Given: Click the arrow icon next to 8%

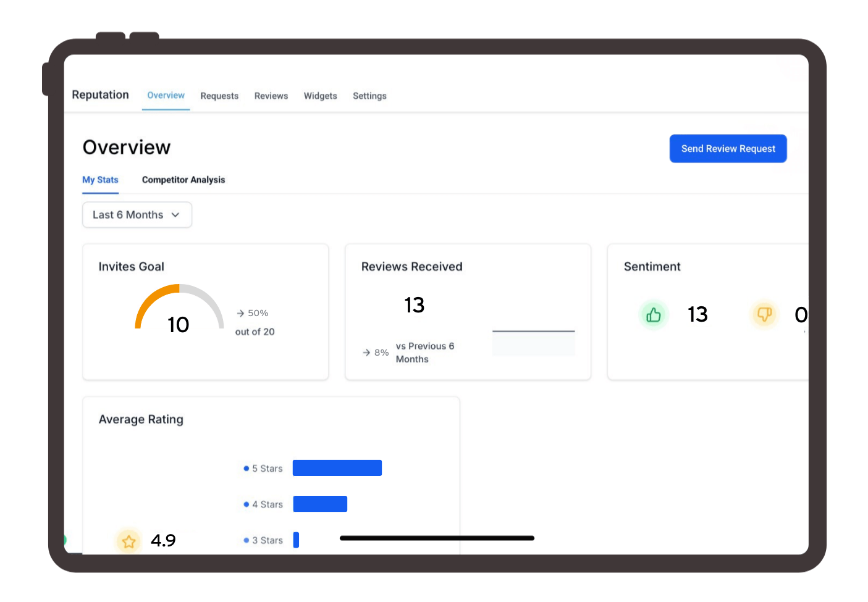Looking at the screenshot, I should point(366,353).
